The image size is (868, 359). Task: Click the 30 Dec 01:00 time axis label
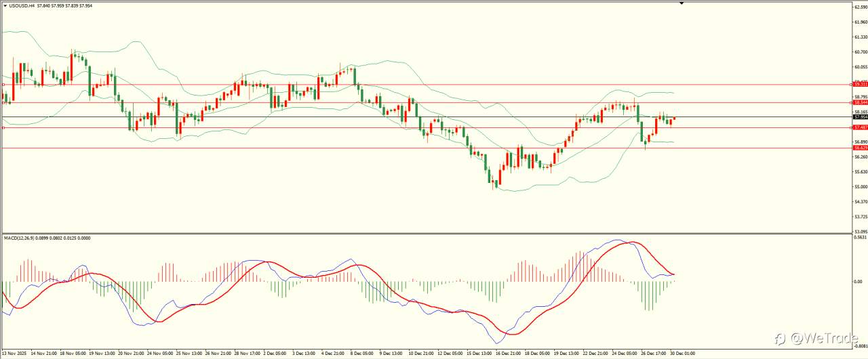(682, 353)
